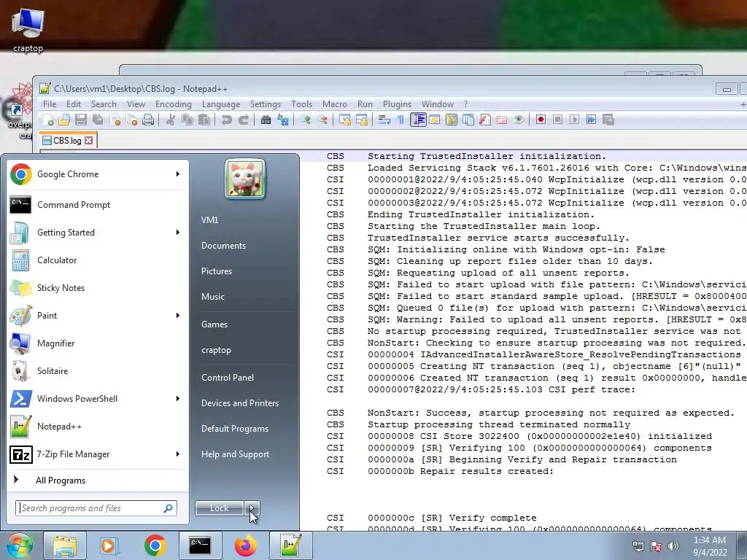Click the Zoom In toolbar icon
This screenshot has height=560, width=747.
pyautogui.click(x=306, y=120)
